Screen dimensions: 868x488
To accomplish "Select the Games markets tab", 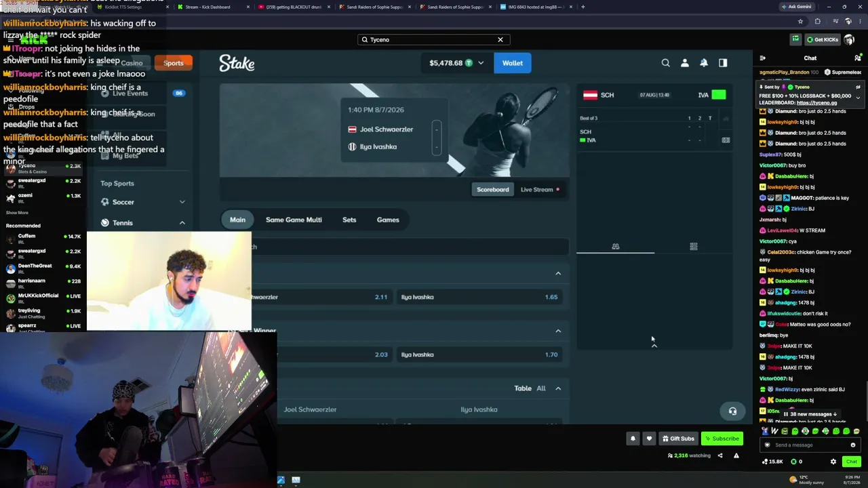I will [388, 220].
